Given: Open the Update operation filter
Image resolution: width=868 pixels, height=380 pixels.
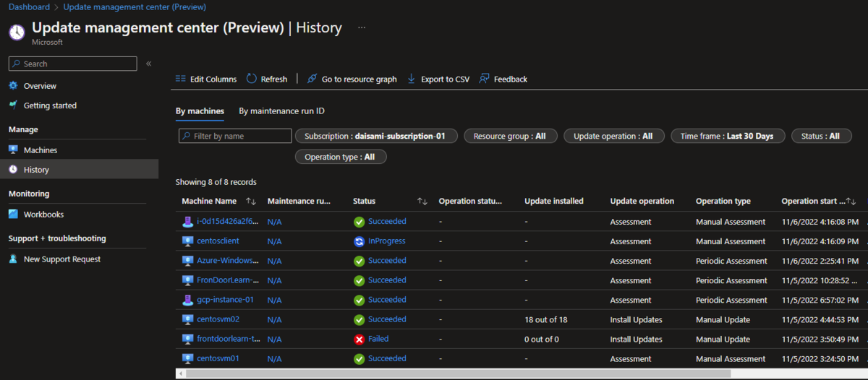Looking at the screenshot, I should point(614,136).
